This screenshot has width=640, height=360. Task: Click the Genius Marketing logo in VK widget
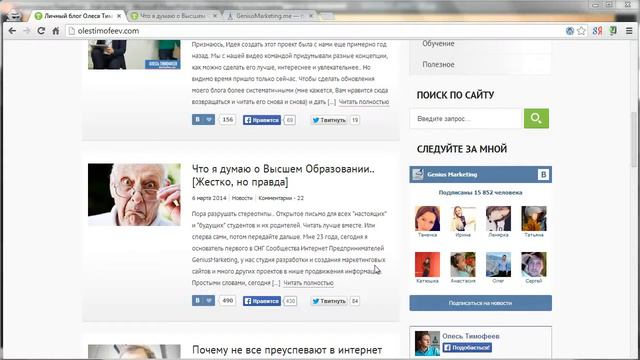pyautogui.click(x=418, y=175)
